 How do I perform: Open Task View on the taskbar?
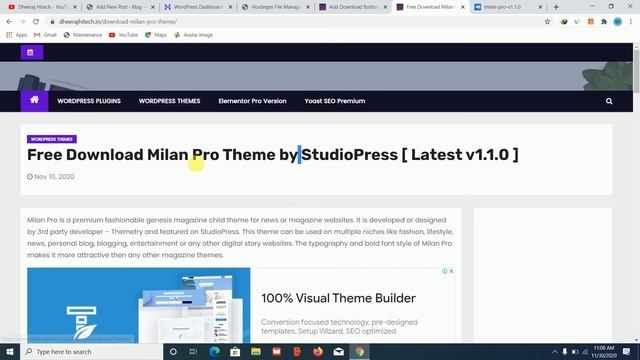pyautogui.click(x=193, y=351)
